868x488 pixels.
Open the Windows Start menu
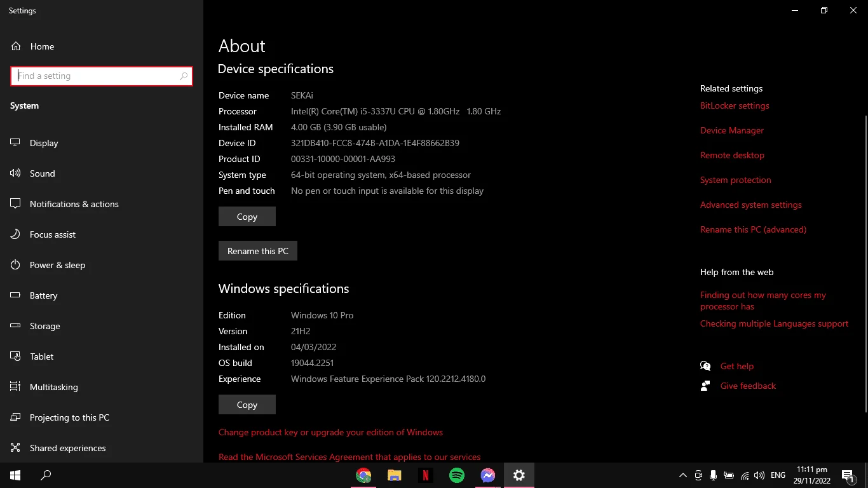pos(15,475)
